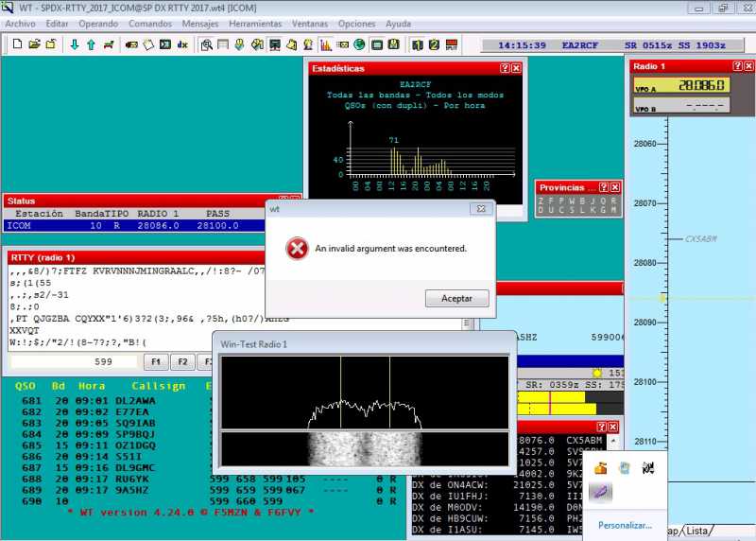This screenshot has height=541, width=756.
Task: Click the RTTY text area scrollbar
Action: point(466,323)
